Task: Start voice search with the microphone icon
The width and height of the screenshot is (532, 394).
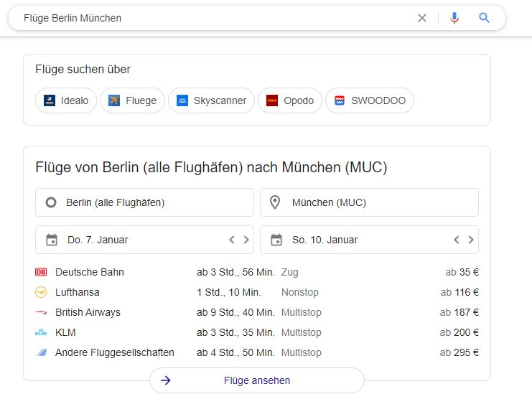Action: (x=454, y=18)
